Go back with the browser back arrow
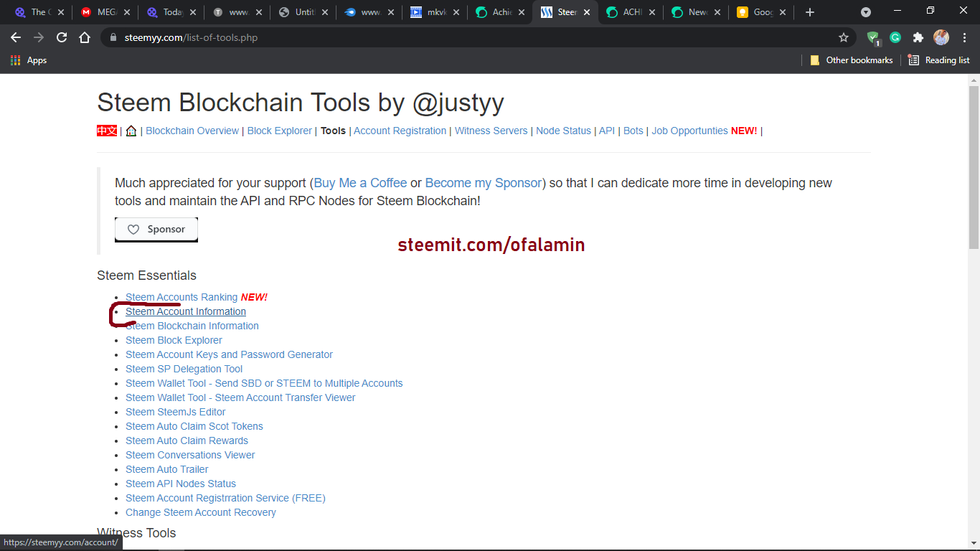This screenshot has height=551, width=980. [16, 37]
